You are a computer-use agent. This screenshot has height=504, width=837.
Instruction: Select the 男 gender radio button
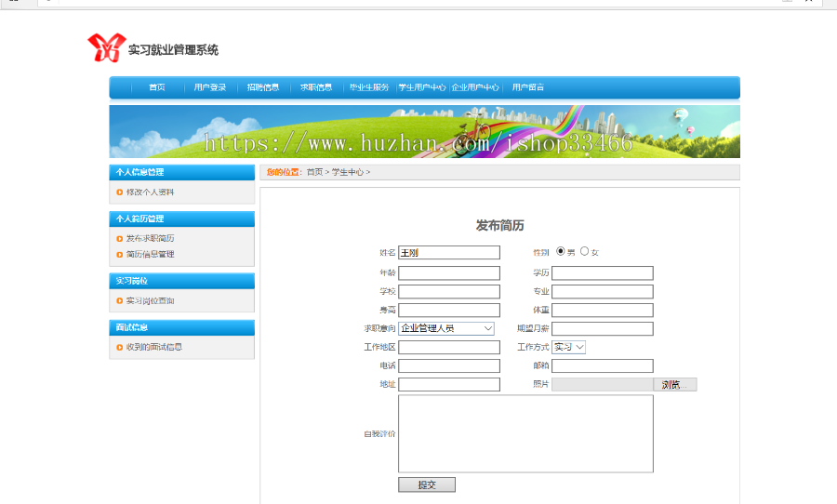[x=561, y=251]
